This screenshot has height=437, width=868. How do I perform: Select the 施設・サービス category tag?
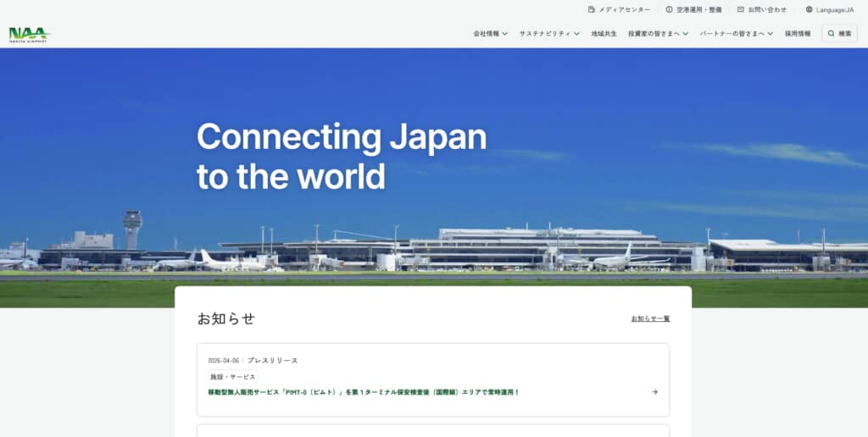click(x=232, y=377)
